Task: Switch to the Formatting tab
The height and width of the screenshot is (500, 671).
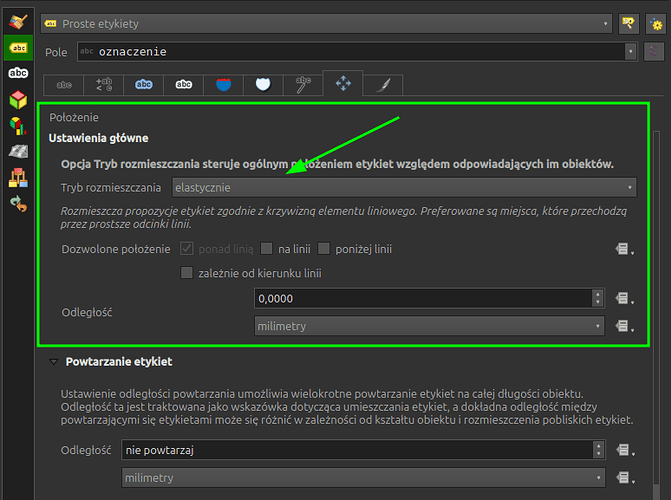Action: click(104, 85)
